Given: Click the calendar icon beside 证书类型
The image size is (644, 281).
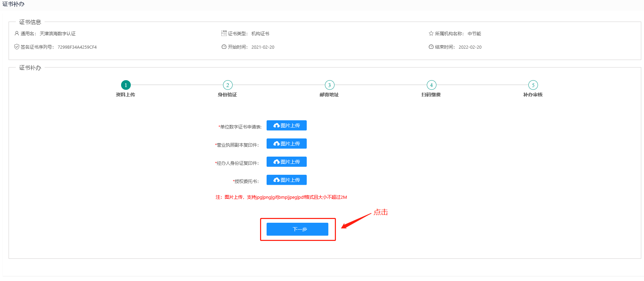Looking at the screenshot, I should (224, 33).
